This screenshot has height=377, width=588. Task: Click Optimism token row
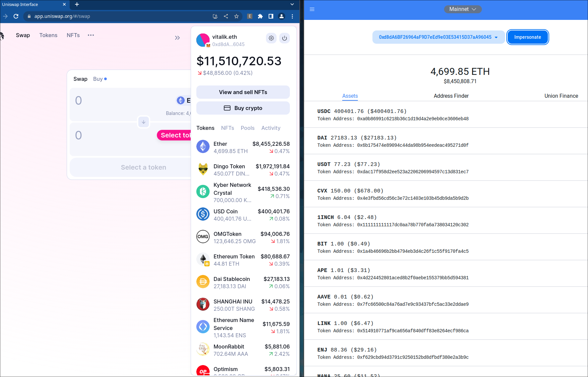click(243, 370)
